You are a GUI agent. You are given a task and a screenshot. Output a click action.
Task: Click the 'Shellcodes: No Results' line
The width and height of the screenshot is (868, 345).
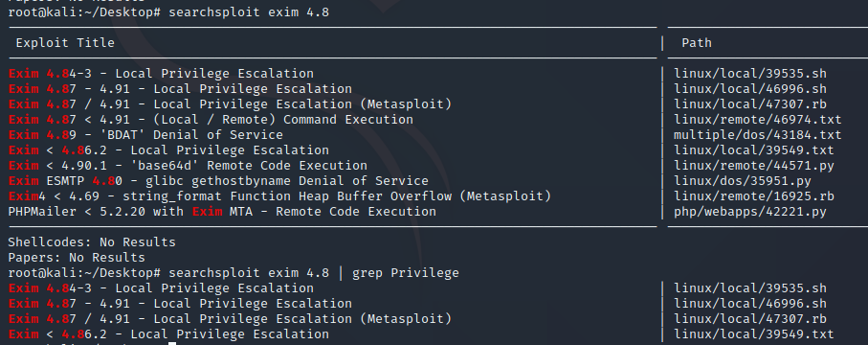click(92, 242)
